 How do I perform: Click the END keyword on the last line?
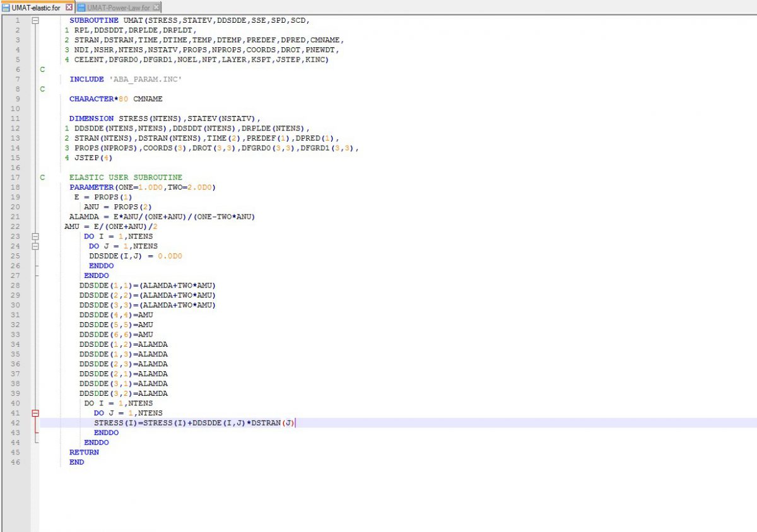click(x=76, y=462)
